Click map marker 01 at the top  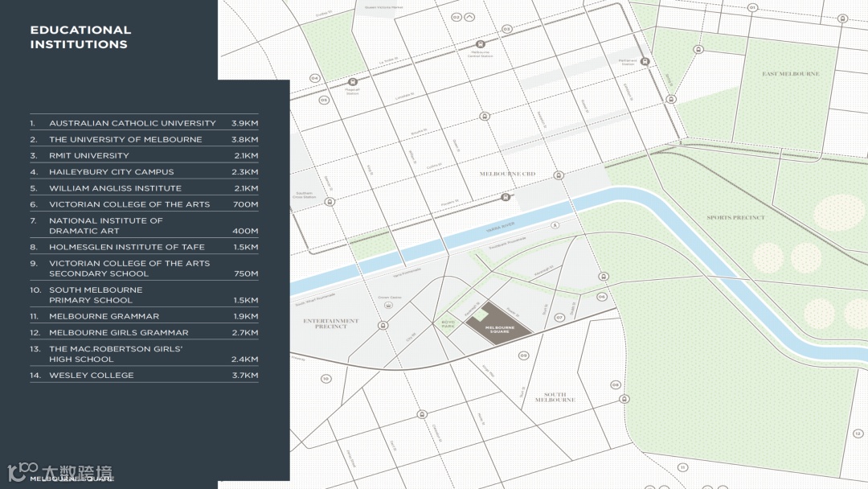point(751,8)
